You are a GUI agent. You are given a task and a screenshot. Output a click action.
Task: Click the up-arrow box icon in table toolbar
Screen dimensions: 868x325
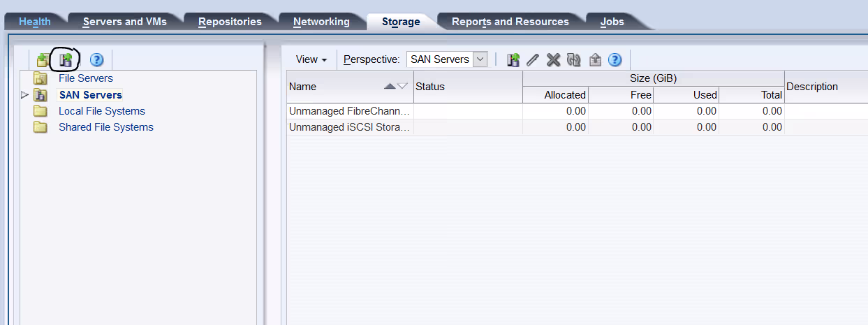(595, 60)
